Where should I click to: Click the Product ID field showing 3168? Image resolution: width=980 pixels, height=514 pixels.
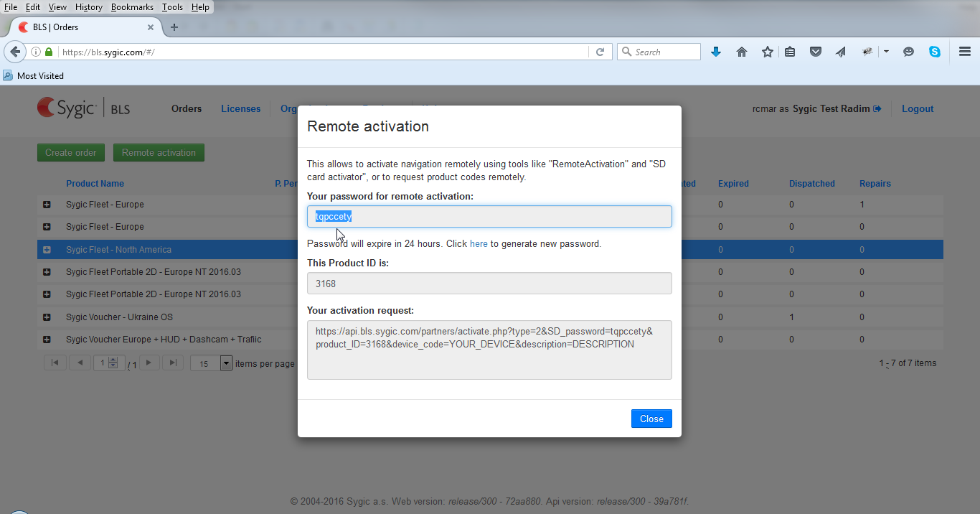(x=489, y=284)
